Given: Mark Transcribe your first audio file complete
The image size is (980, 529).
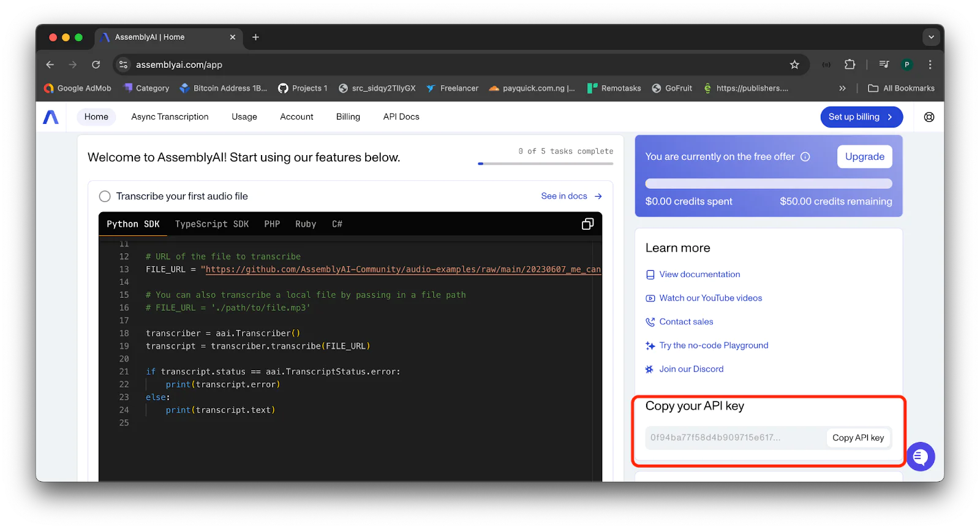Looking at the screenshot, I should tap(105, 196).
